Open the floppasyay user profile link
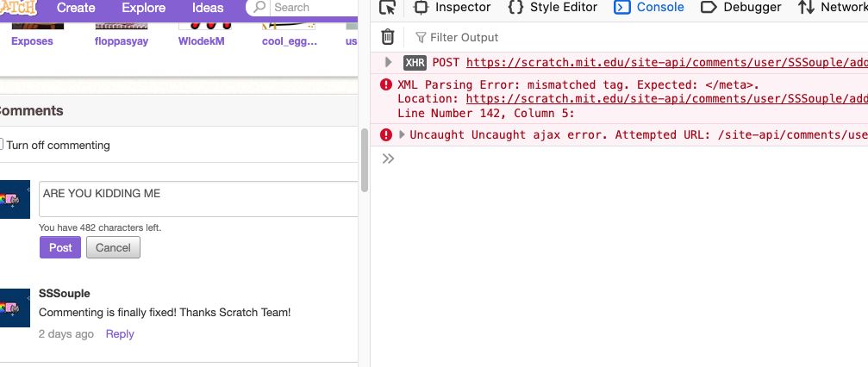This screenshot has height=367, width=868. [x=122, y=41]
